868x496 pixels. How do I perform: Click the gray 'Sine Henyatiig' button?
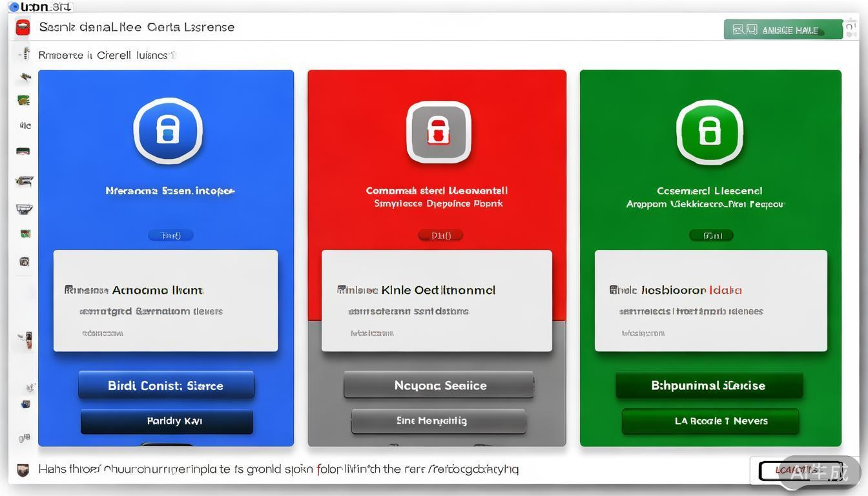click(439, 421)
